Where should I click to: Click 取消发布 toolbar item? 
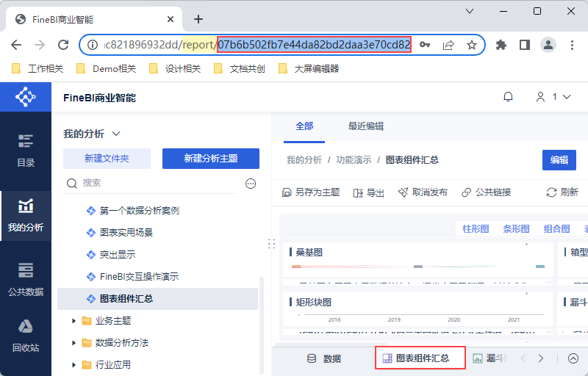click(423, 192)
